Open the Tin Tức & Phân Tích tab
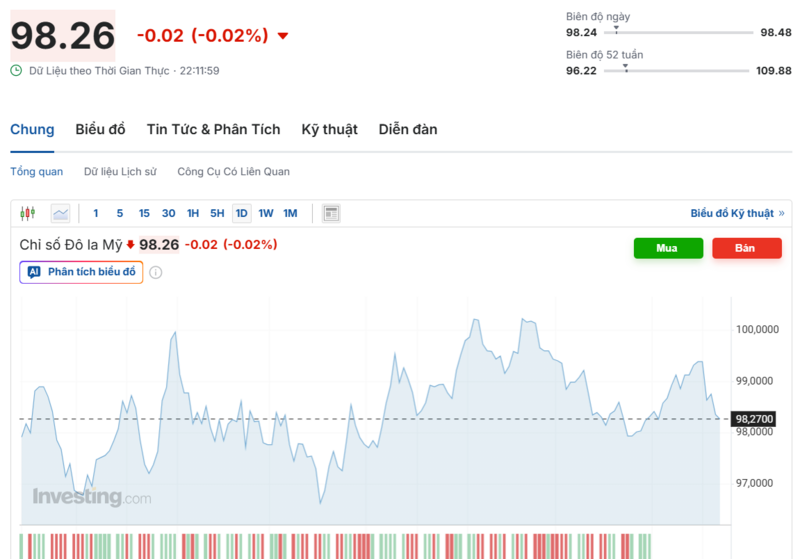Viewport: 800px width, 559px height. pos(213,129)
